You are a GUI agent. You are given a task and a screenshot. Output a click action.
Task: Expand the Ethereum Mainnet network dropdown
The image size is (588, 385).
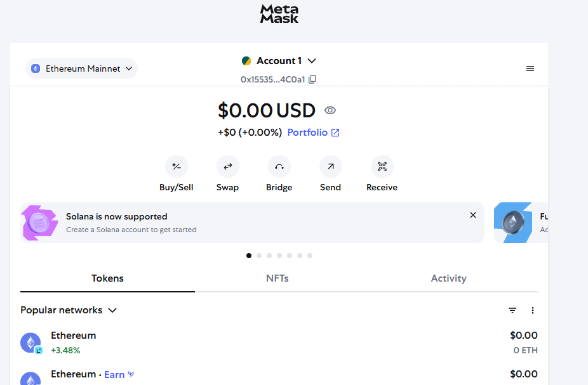pos(82,69)
